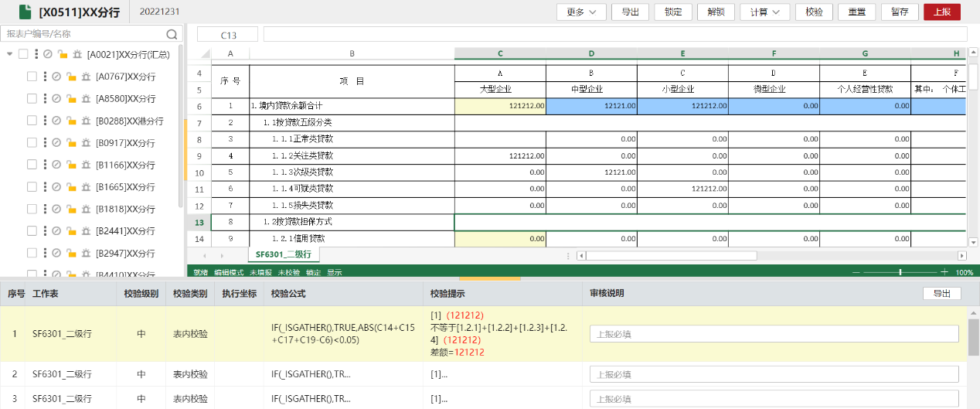980x409 pixels.
Task: Click the forbidden-circle icon for [B2947]XX分行
Action: [56, 253]
